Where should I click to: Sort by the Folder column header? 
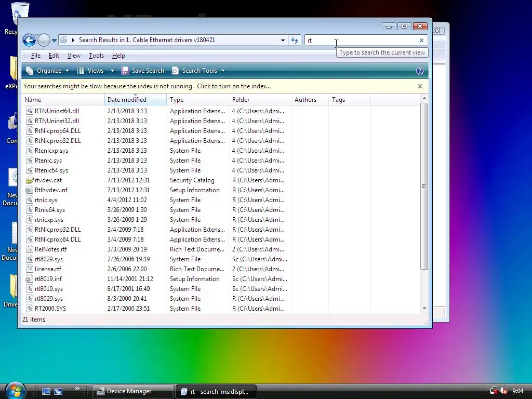[260, 100]
